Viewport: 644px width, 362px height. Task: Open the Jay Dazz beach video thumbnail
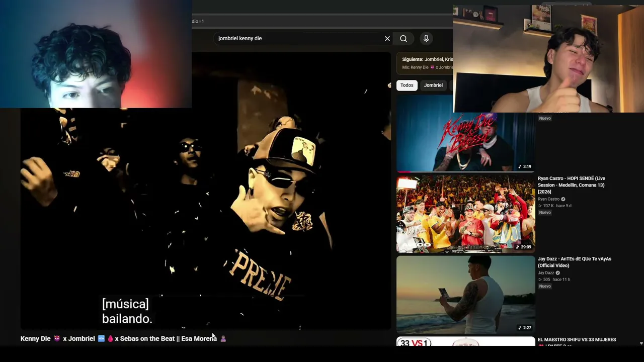click(465, 295)
